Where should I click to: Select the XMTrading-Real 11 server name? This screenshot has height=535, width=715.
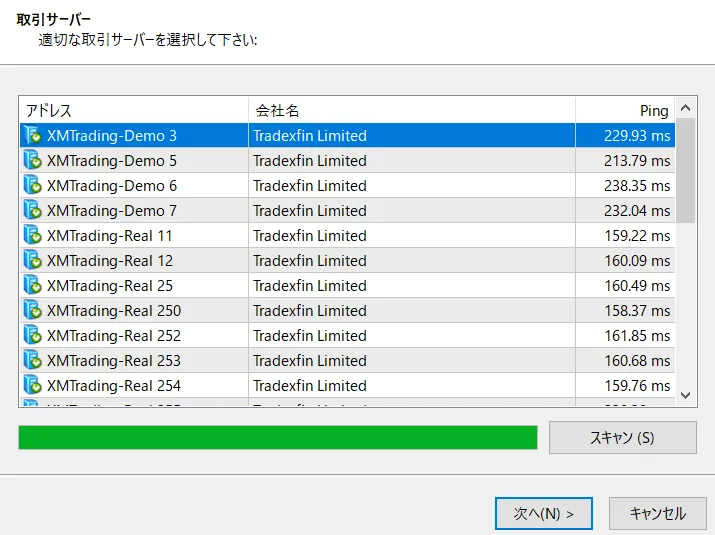coord(109,236)
